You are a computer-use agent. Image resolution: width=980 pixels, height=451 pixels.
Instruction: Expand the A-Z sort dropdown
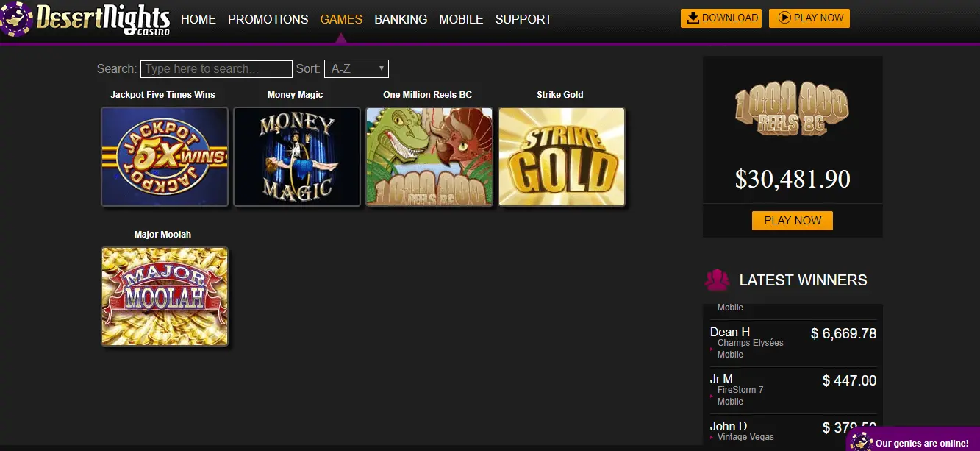pos(357,69)
